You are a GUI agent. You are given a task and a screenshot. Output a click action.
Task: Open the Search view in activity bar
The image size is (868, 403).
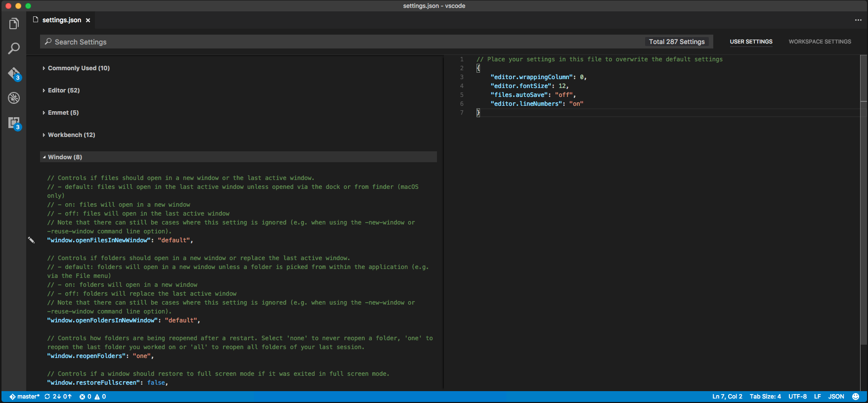click(14, 48)
